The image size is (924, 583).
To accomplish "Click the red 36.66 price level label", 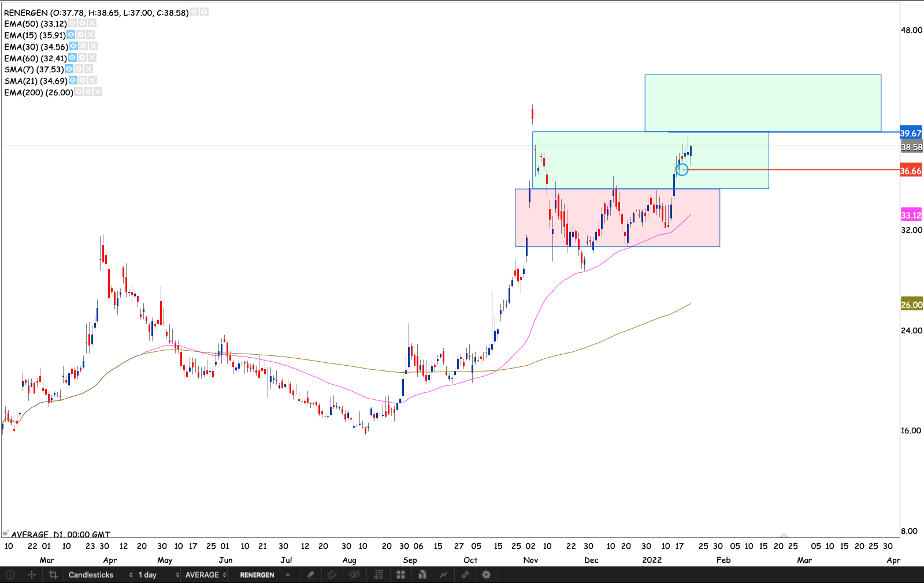I will tap(911, 171).
